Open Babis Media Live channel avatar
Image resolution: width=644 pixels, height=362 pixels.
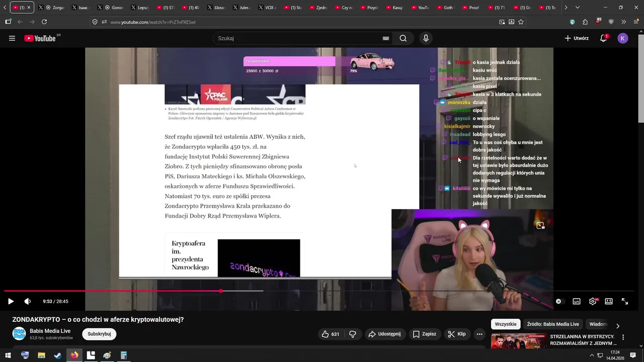coord(19,334)
